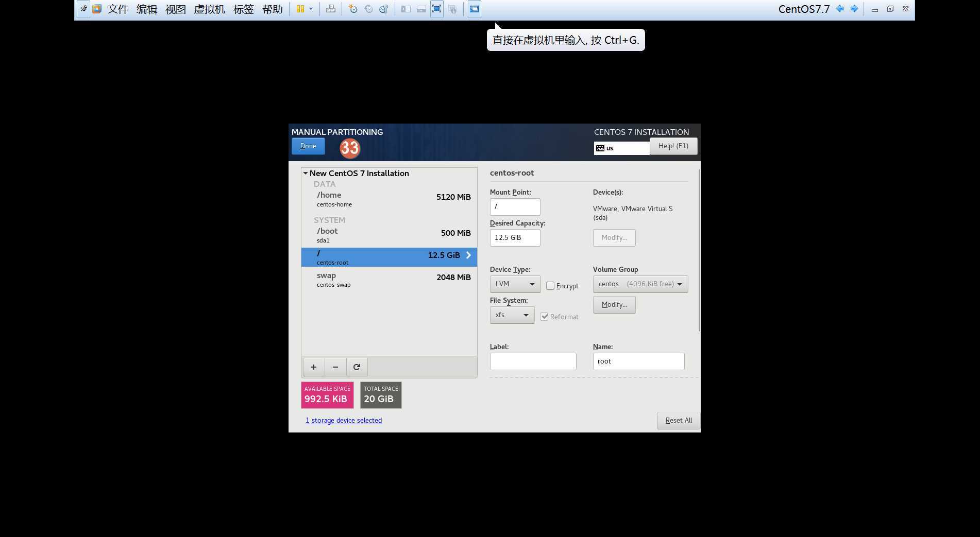Select the swap centos-swap partition
The height and width of the screenshot is (537, 980).
(389, 280)
